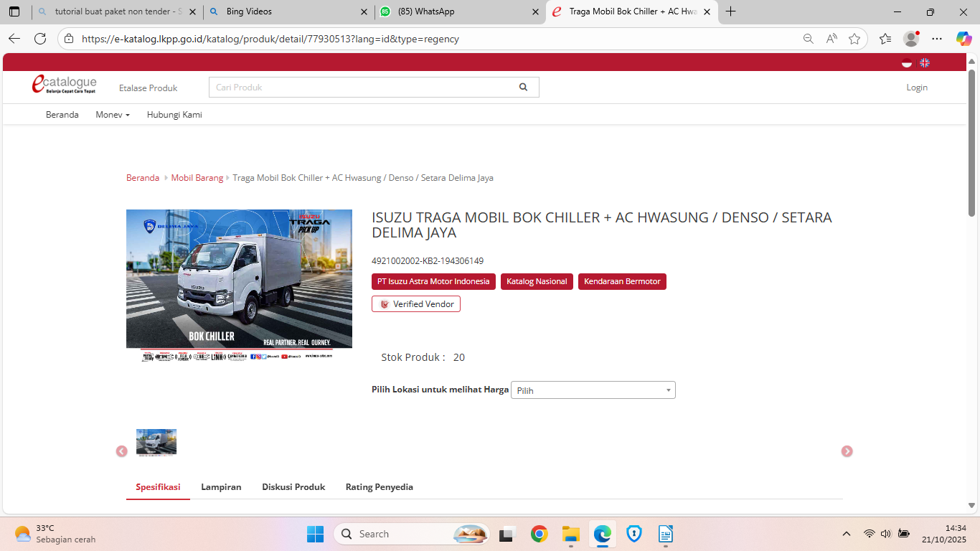Click Microsoft Edge icon on the taskbar
This screenshot has height=551, width=980.
tap(603, 534)
